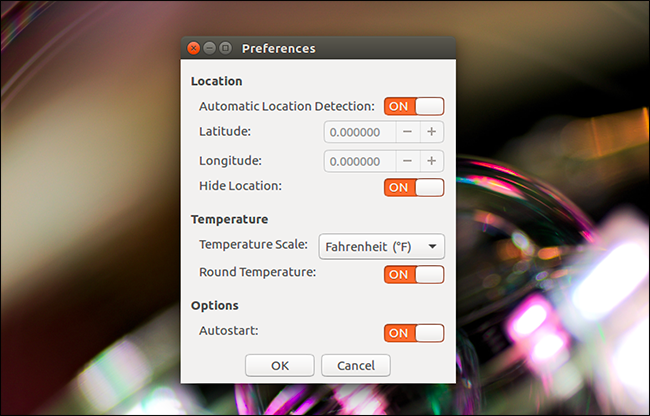This screenshot has width=650, height=416.
Task: Turn off Round Temperature switch
Action: 414,274
